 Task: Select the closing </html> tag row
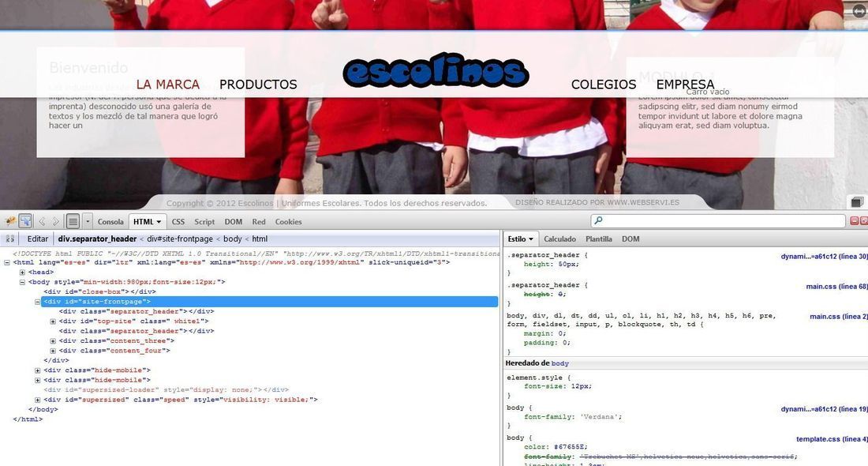28,419
